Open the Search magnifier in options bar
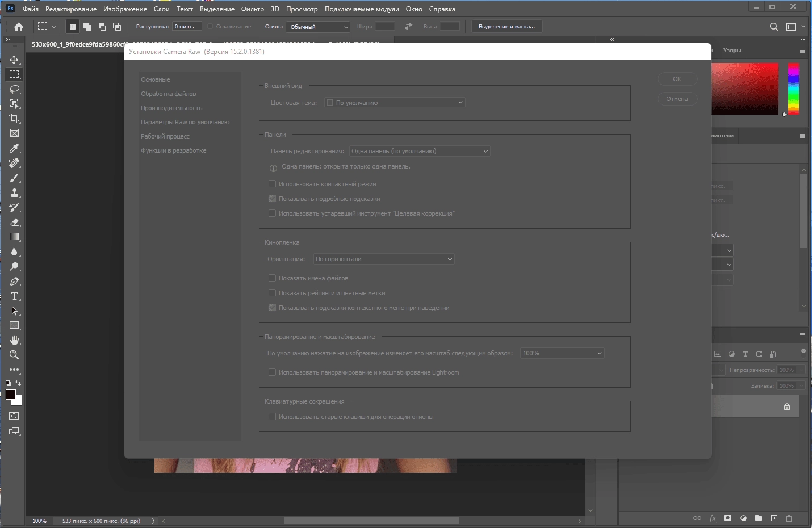The image size is (812, 528). tap(774, 27)
